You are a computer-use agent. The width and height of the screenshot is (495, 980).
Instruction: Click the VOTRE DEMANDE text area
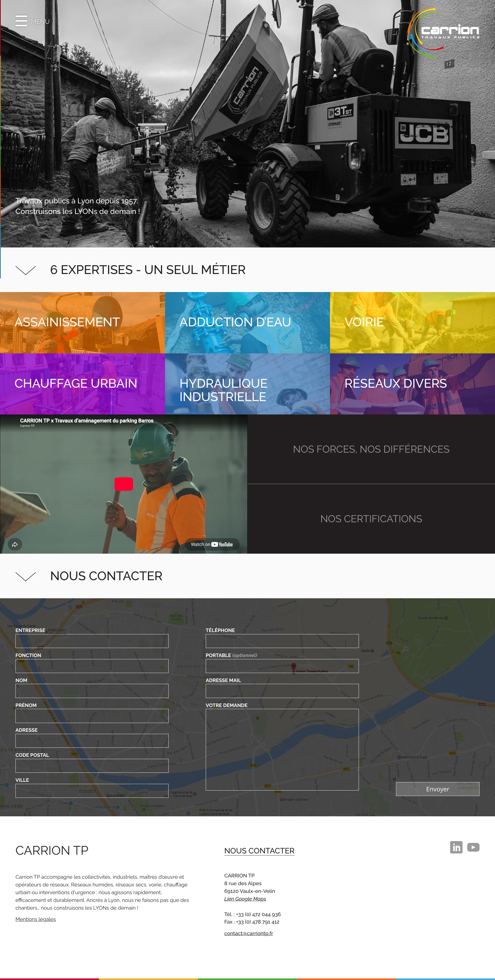[x=282, y=750]
